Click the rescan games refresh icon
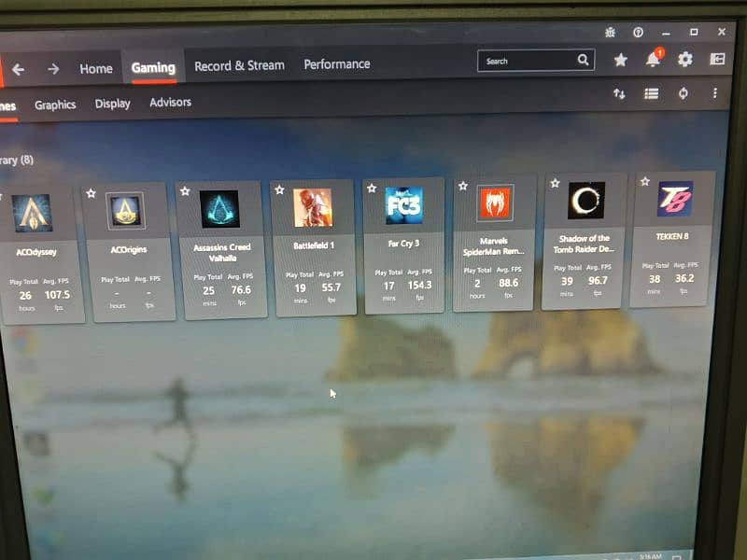Viewport: 747px width, 560px height. [684, 93]
